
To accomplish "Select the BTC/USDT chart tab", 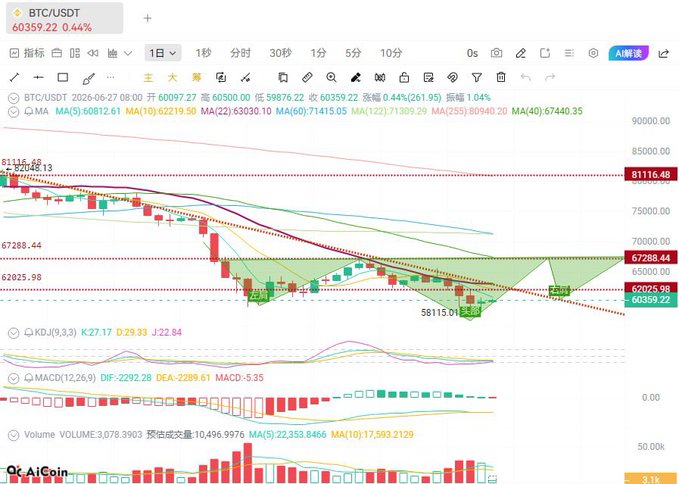I will coord(65,18).
